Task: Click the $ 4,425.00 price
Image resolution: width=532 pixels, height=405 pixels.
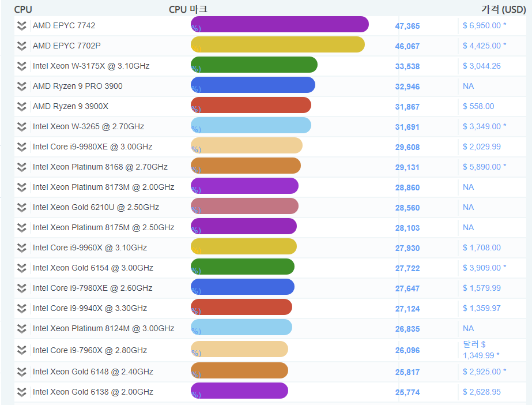Action: [x=484, y=46]
